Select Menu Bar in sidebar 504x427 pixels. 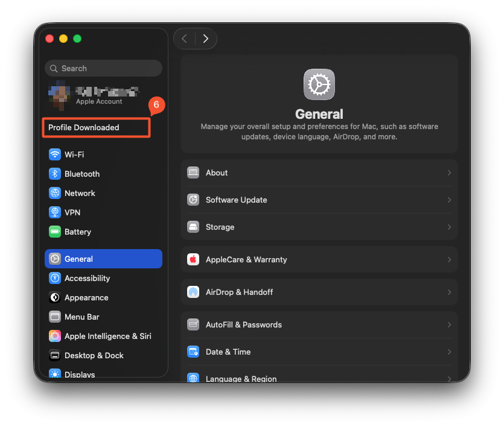[x=103, y=317]
